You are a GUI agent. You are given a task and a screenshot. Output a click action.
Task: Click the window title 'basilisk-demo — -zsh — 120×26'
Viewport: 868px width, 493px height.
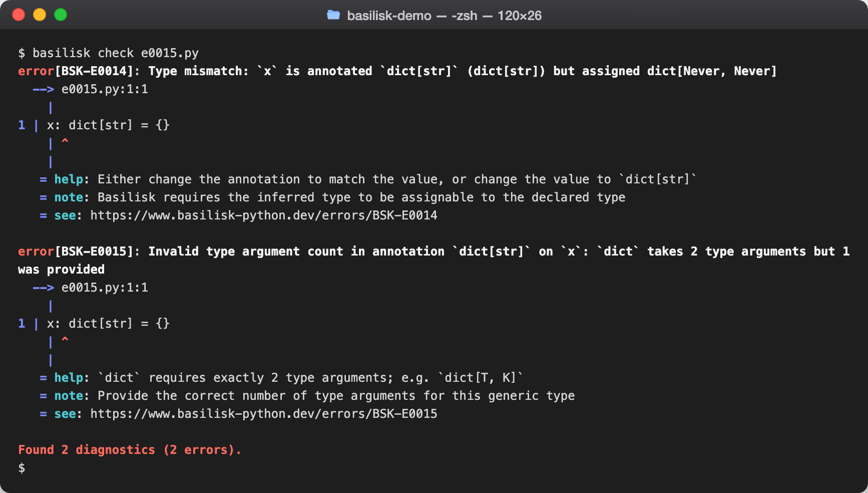445,16
